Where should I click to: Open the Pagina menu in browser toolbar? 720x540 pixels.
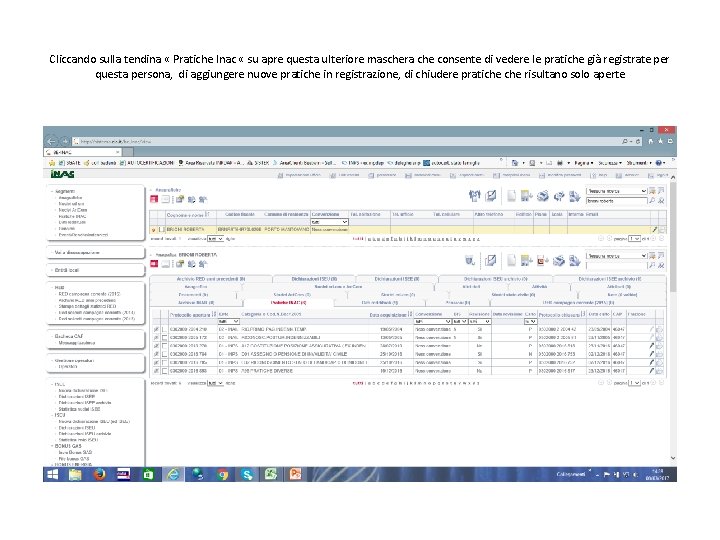click(583, 163)
